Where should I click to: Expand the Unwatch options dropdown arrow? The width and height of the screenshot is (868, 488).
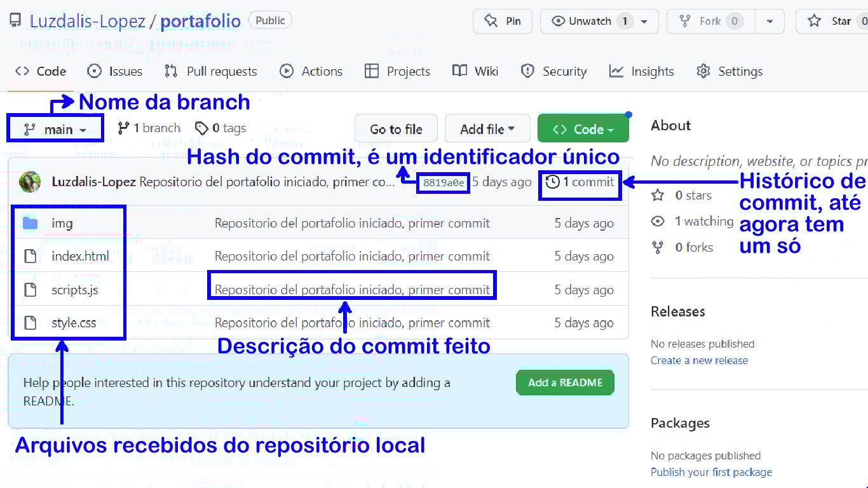(644, 22)
